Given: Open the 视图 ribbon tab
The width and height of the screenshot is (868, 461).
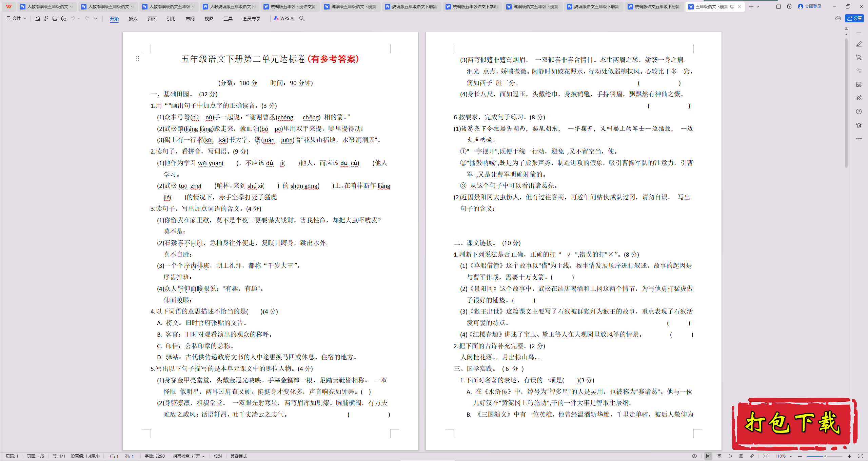Looking at the screenshot, I should coord(209,19).
